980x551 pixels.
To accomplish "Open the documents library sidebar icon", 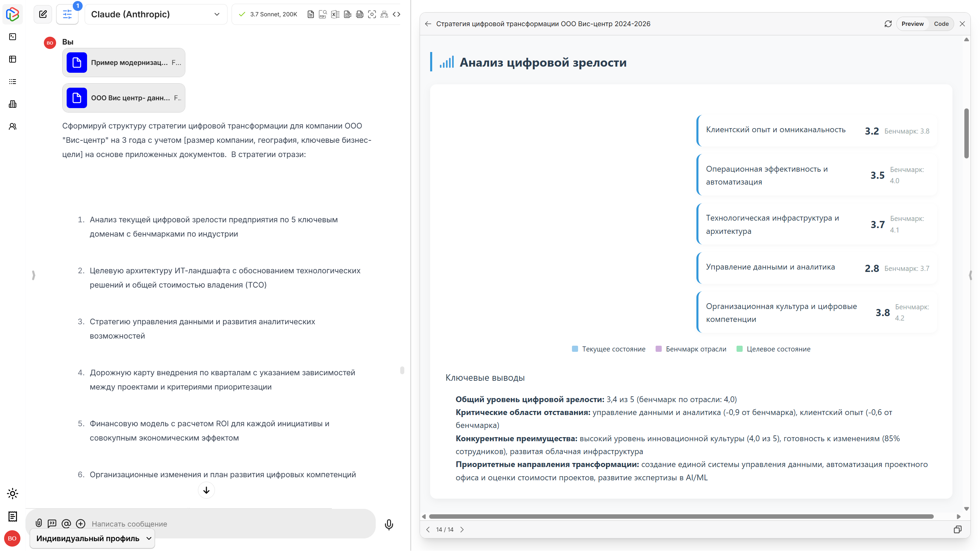I will 13,104.
